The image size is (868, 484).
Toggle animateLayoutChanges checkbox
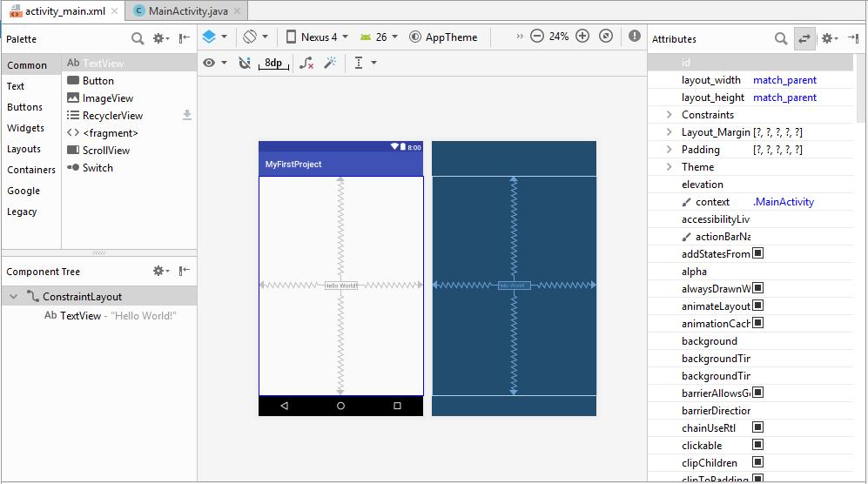[x=757, y=306]
